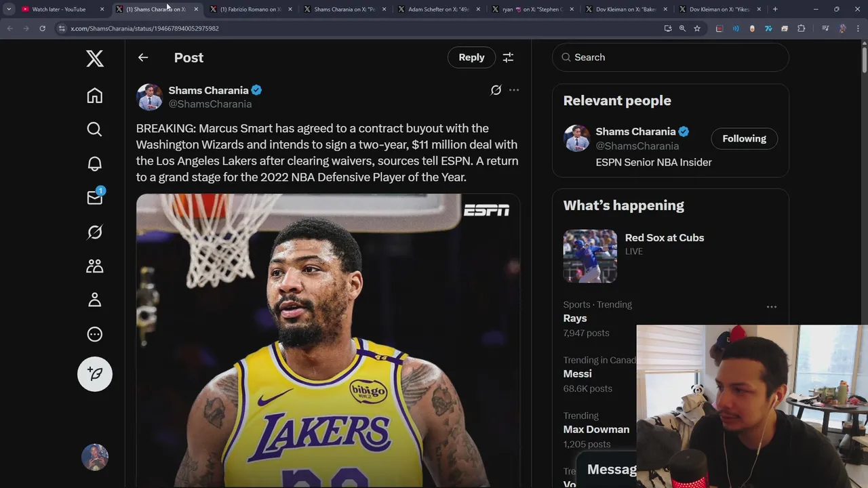Click 'ESPN Senior NBA Insider' bio
Image resolution: width=868 pixels, height=488 pixels.
(x=654, y=162)
